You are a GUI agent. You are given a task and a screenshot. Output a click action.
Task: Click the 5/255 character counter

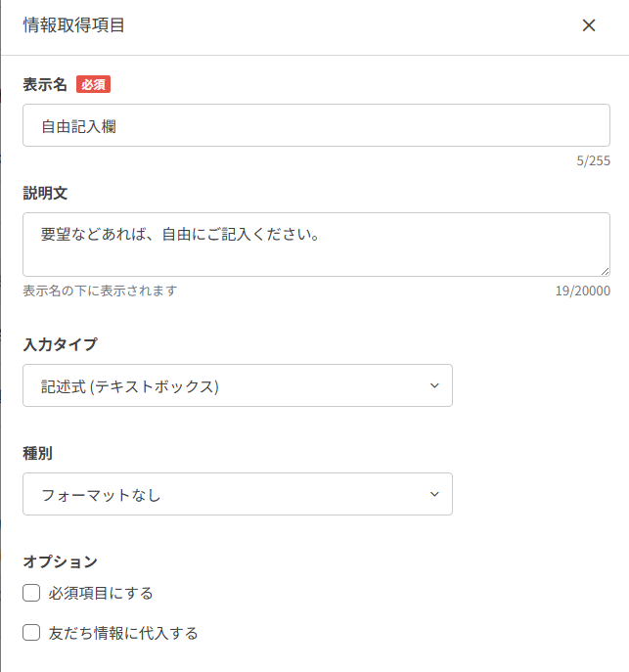(x=593, y=161)
